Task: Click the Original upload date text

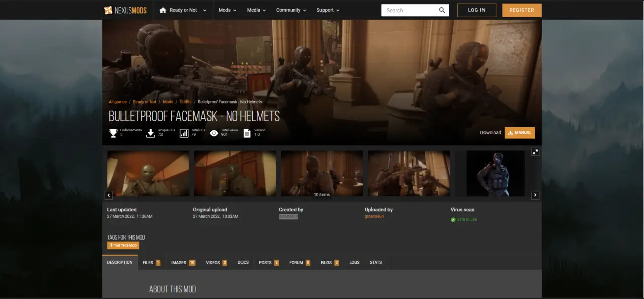Action: (216, 216)
